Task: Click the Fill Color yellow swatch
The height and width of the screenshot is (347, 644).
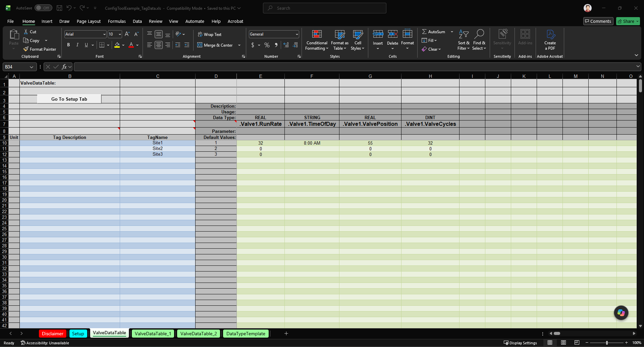Action: pyautogui.click(x=117, y=45)
